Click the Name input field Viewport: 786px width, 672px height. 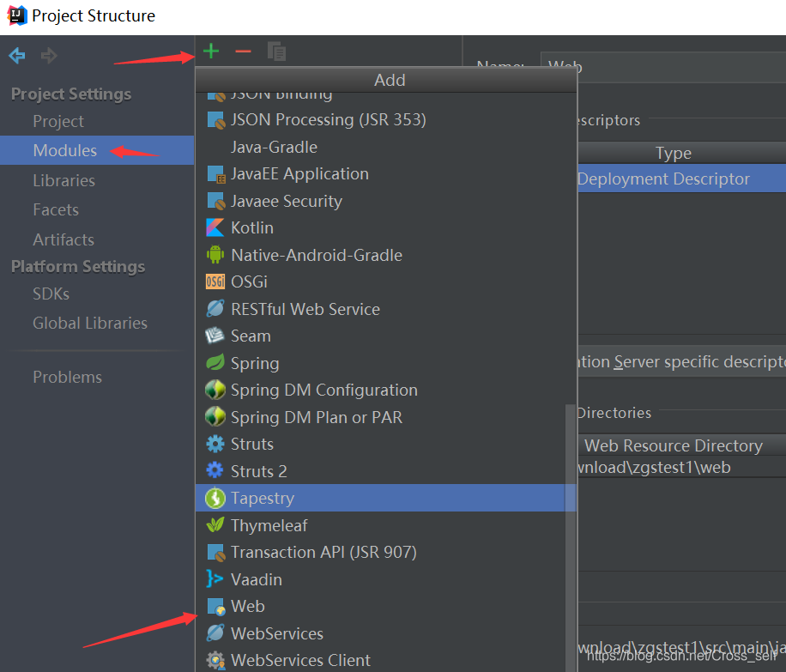[663, 66]
